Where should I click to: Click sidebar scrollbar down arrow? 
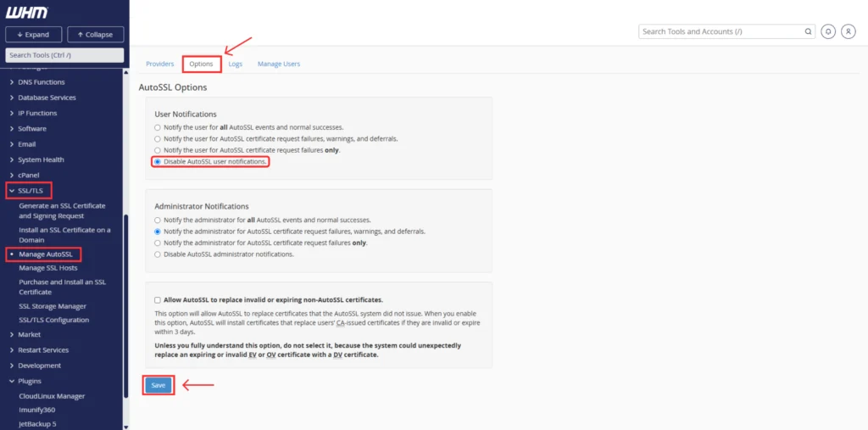[125, 427]
